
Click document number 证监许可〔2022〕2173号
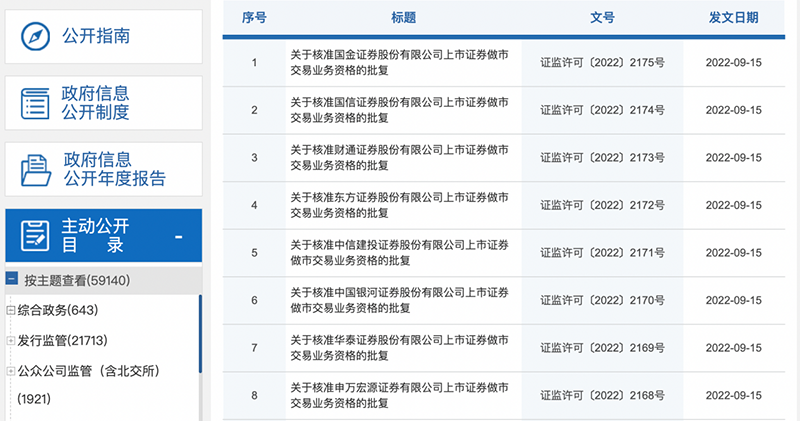click(603, 158)
